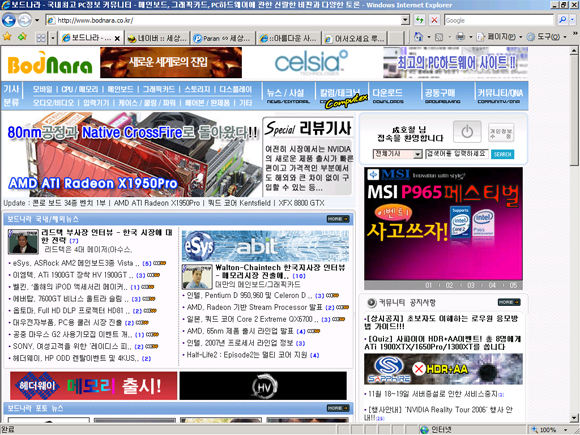
Task: Click MORE on 커뮤니티 공지사항
Action: point(509,302)
